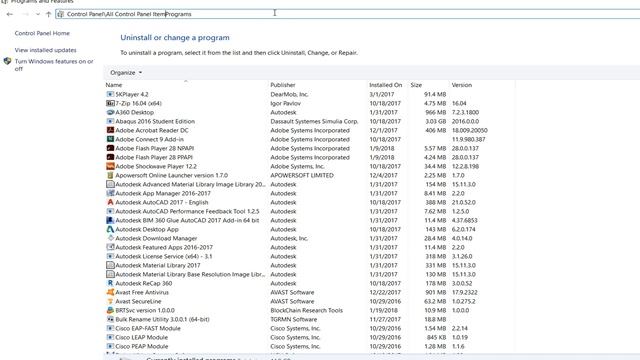This screenshot has width=640, height=360.
Task: Select the Autodesk Material Library Base Resolution entry
Action: click(x=190, y=274)
